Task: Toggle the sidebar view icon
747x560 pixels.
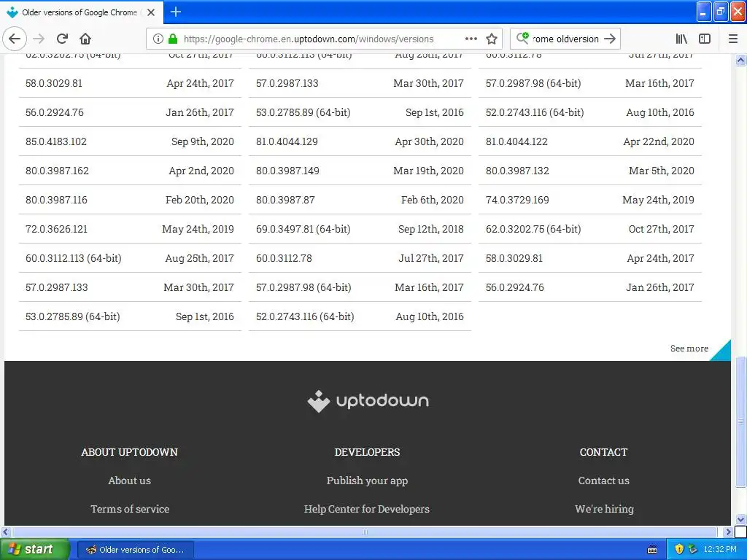Action: [x=705, y=39]
